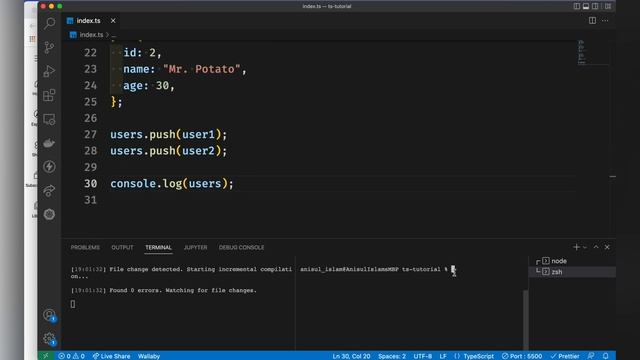This screenshot has height=360, width=640.
Task: Click line number 27 in gutter
Action: tap(91, 134)
